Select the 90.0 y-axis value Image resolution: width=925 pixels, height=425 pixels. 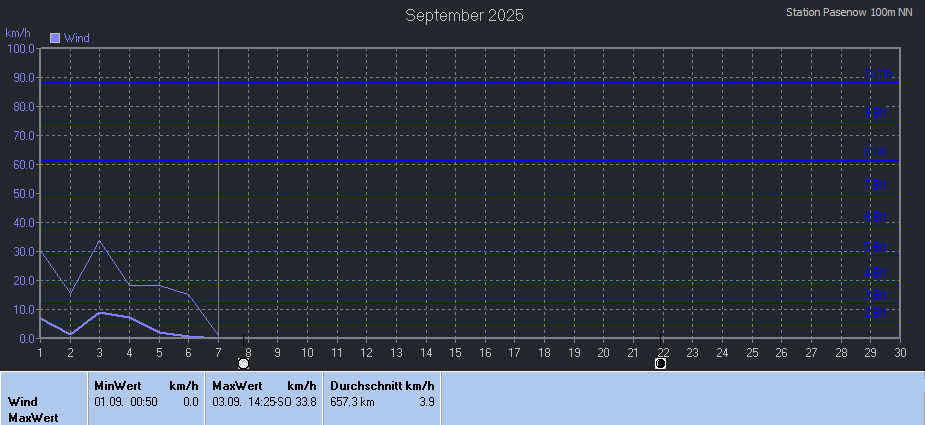click(x=23, y=77)
